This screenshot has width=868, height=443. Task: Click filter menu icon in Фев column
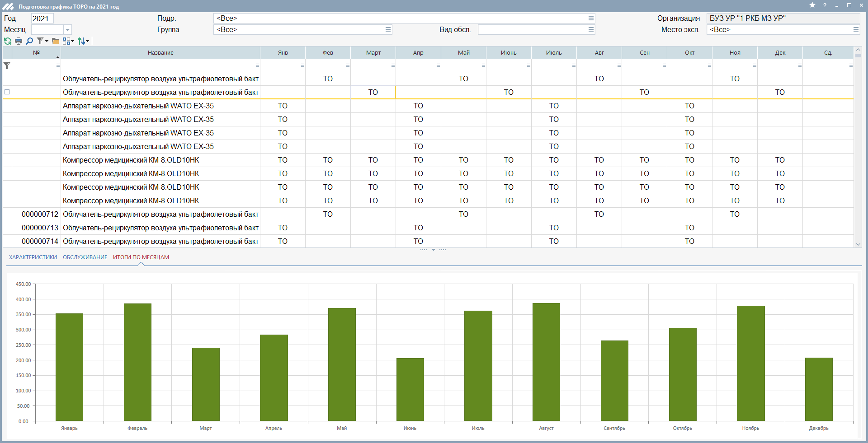pos(348,65)
